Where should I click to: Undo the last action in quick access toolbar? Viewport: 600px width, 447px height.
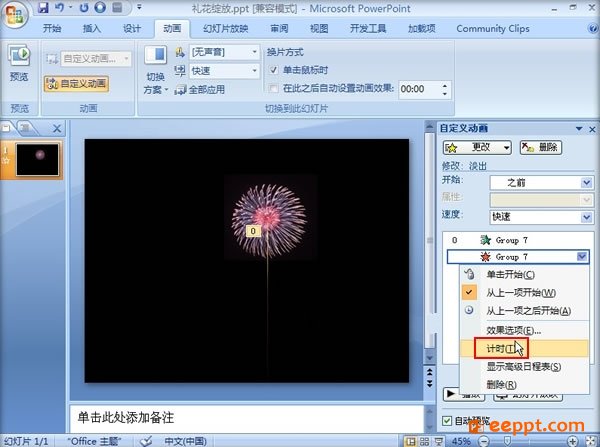[59, 7]
